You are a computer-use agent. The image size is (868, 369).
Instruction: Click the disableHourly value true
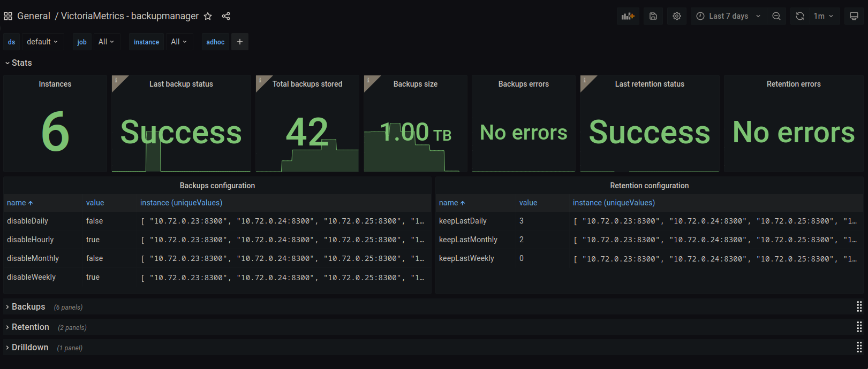tap(93, 240)
